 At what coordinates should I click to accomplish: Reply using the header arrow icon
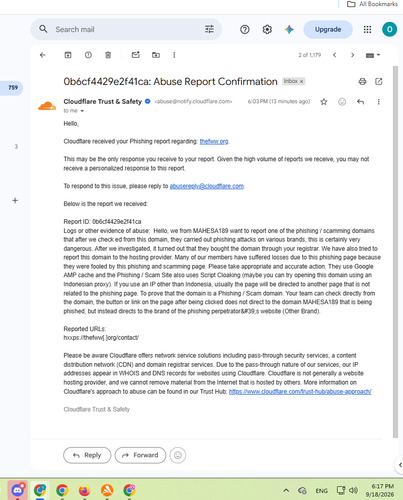tap(360, 102)
